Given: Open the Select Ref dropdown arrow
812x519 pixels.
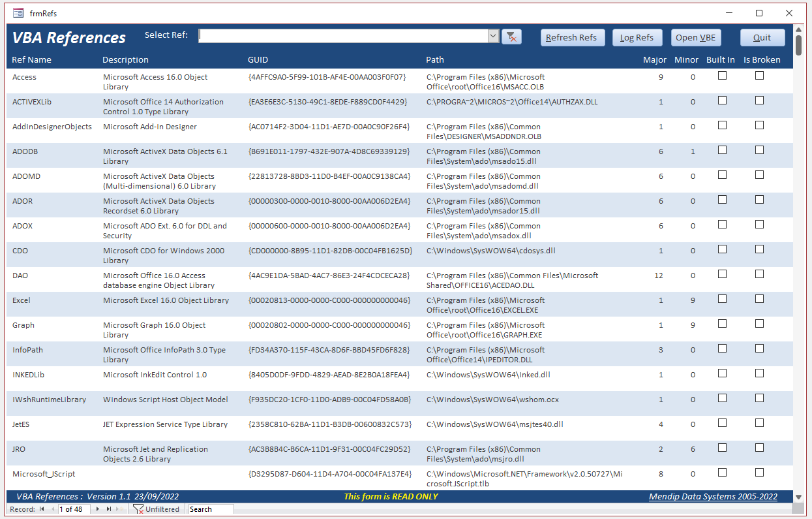Looking at the screenshot, I should tap(493, 37).
